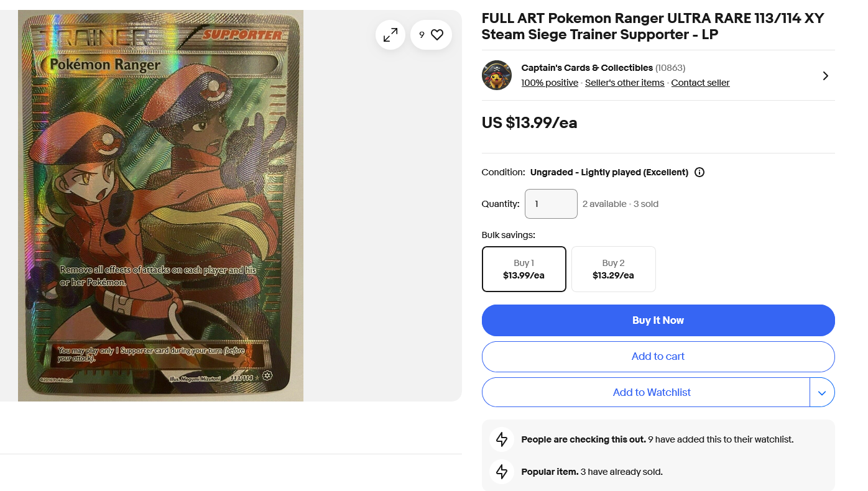Click the Quantity input field
This screenshot has width=868, height=491.
551,204
